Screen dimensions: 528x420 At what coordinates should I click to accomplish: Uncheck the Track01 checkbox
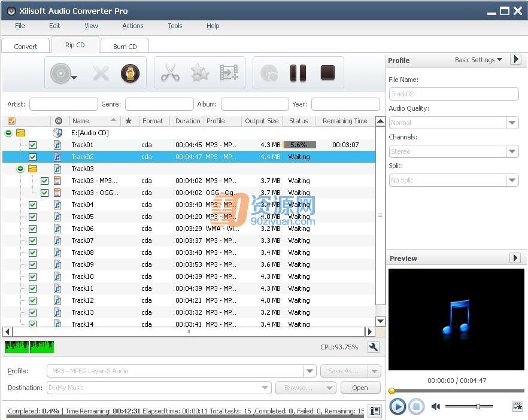[33, 145]
